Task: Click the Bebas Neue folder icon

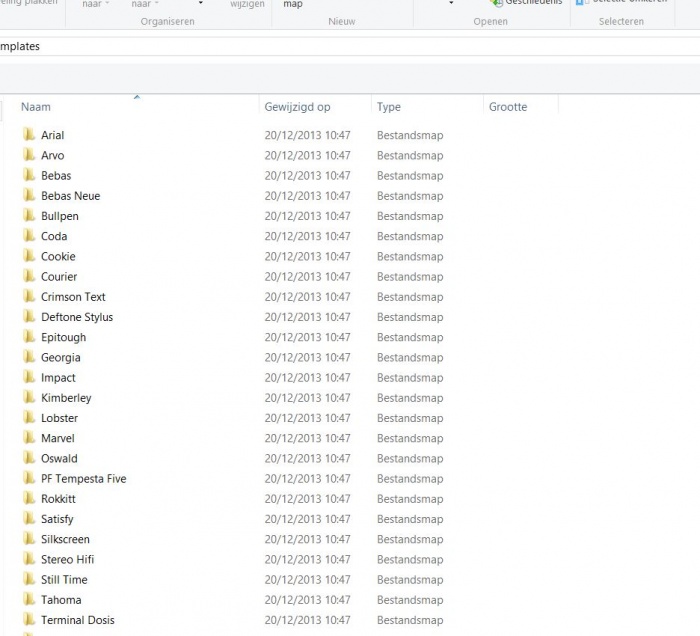Action: [x=29, y=195]
